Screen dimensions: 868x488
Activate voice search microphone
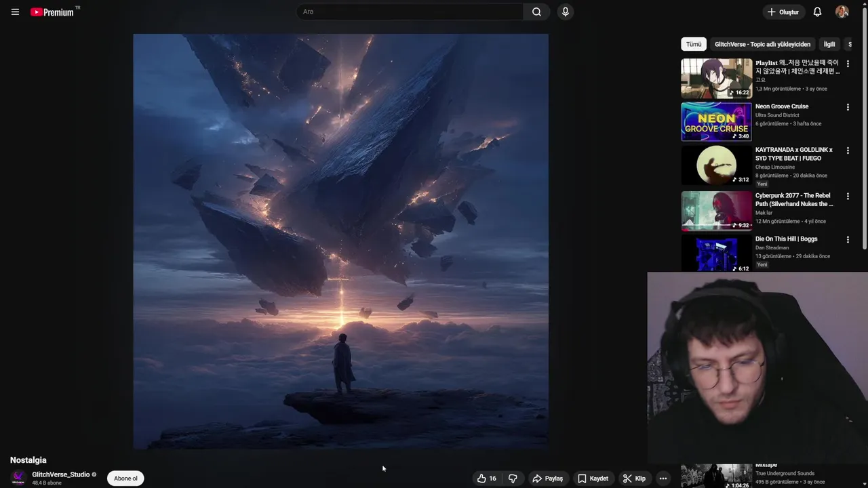[565, 12]
